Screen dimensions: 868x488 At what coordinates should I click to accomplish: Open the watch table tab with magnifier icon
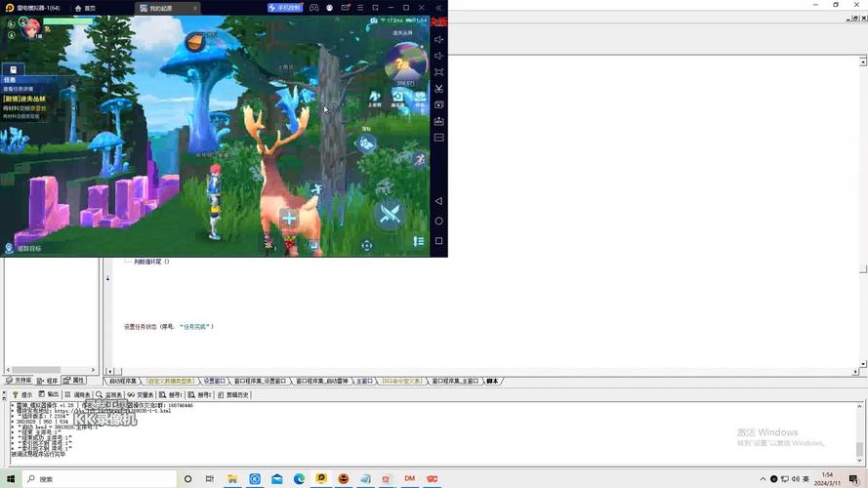click(x=108, y=395)
